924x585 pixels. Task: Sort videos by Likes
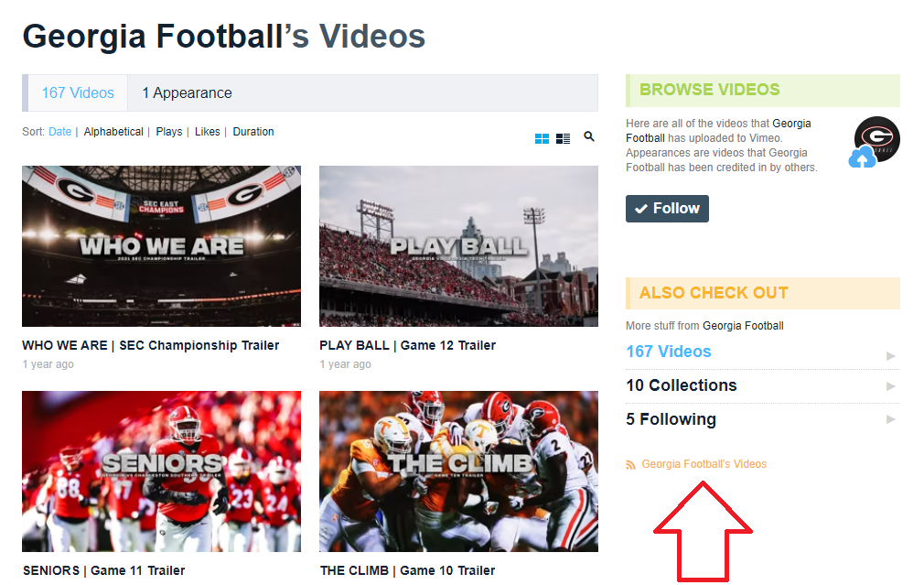tap(208, 132)
